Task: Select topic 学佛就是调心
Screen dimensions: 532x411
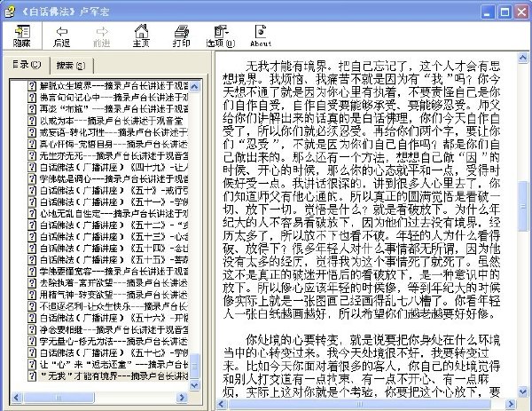Action: pyautogui.click(x=113, y=178)
